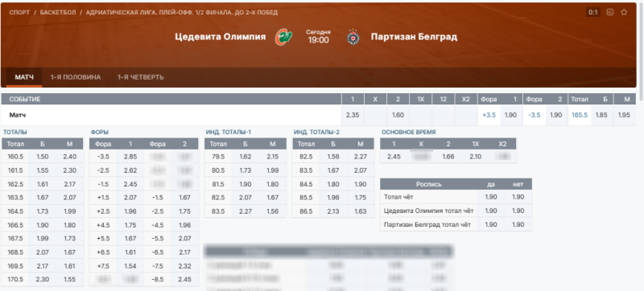The height and width of the screenshot is (291, 644).
Task: Select over 163.5 total in ТОТАЛЫ
Action: (x=43, y=198)
